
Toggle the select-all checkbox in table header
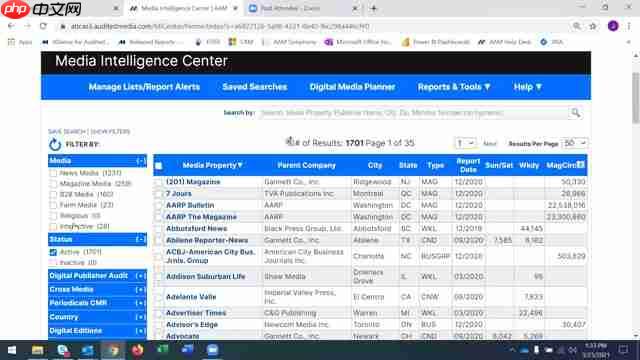pos(159,165)
